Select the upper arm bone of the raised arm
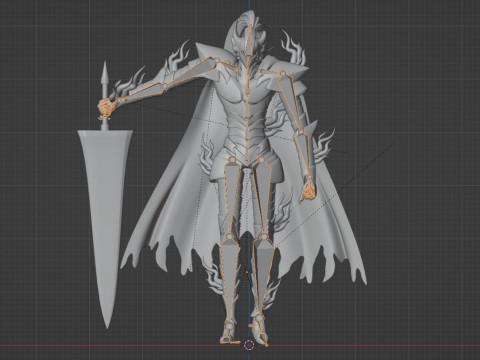 193,71
